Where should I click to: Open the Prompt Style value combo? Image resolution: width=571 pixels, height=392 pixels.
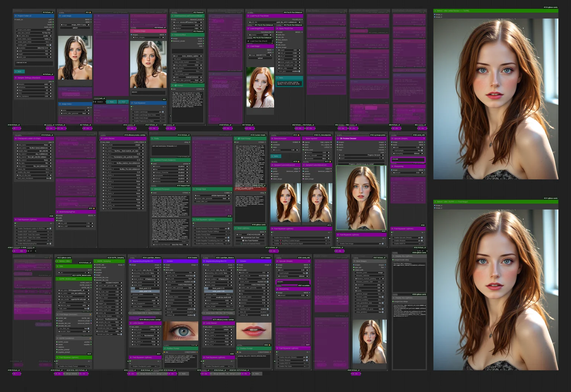pyautogui.click(x=212, y=195)
